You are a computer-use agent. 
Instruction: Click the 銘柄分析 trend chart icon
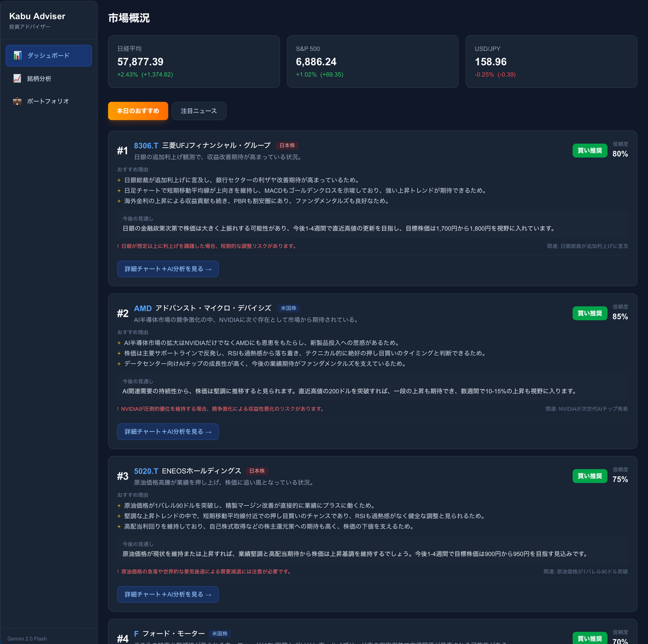click(17, 78)
